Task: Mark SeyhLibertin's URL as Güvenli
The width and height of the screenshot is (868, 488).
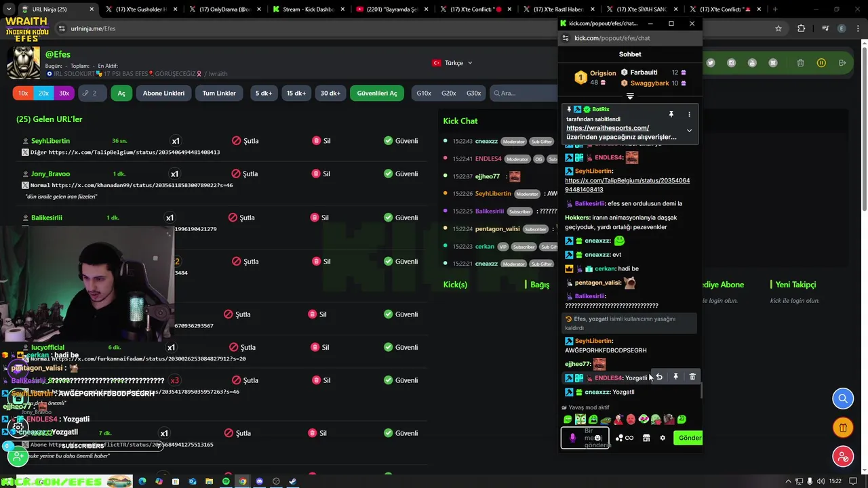Action: 401,141
